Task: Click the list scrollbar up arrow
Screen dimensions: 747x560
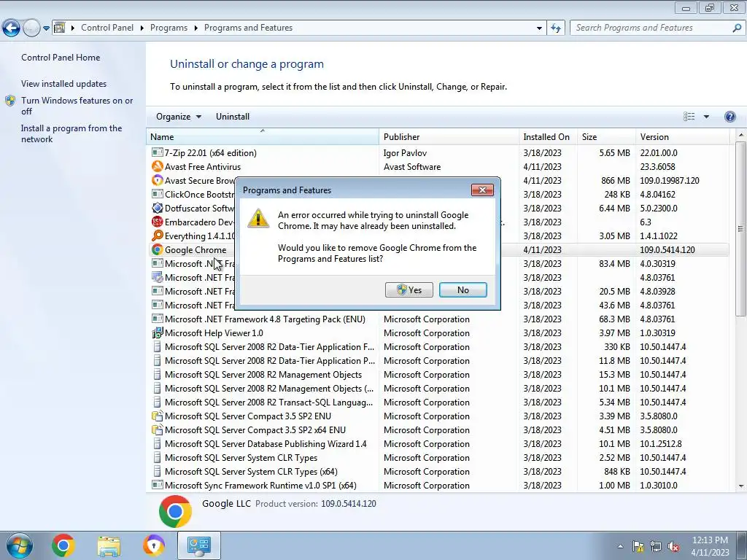Action: pos(741,136)
